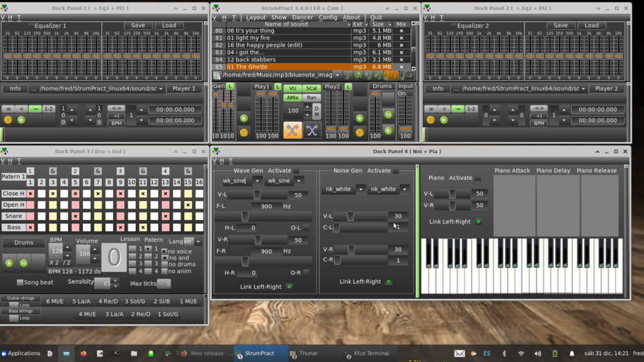The width and height of the screenshot is (644, 362).
Task: Start the drum pattern with green play
Action: pyautogui.click(x=9, y=263)
